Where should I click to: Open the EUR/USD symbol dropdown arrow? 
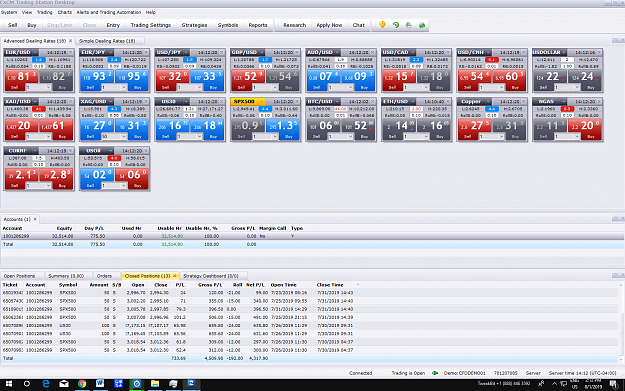click(35, 52)
